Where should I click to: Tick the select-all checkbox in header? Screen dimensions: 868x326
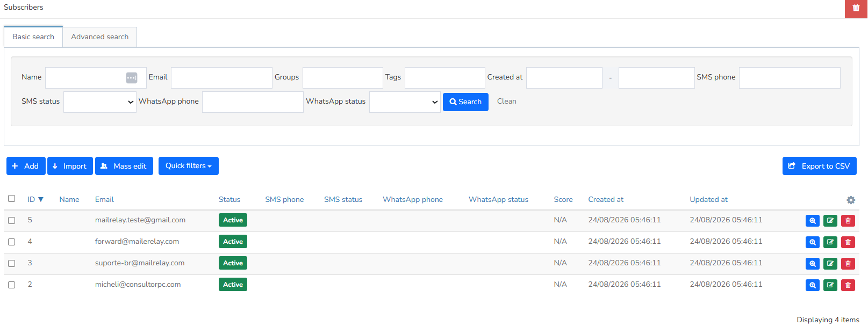(11, 199)
